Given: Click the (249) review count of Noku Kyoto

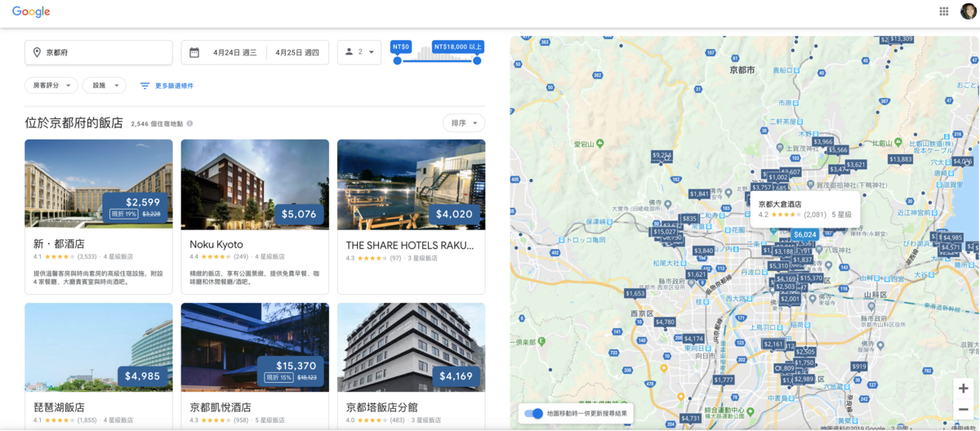Looking at the screenshot, I should point(241,257).
